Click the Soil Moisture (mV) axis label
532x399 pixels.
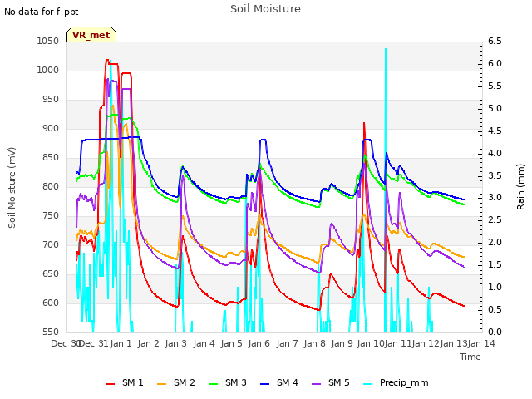coord(12,188)
